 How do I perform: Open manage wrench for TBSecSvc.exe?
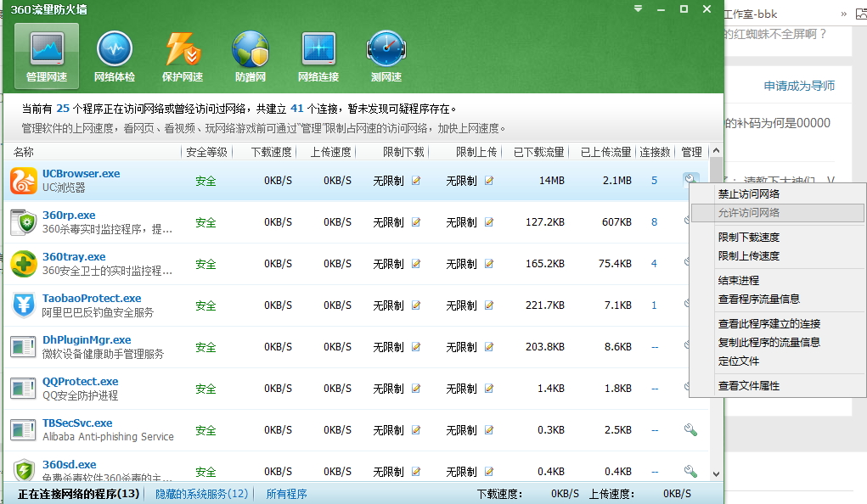(690, 430)
